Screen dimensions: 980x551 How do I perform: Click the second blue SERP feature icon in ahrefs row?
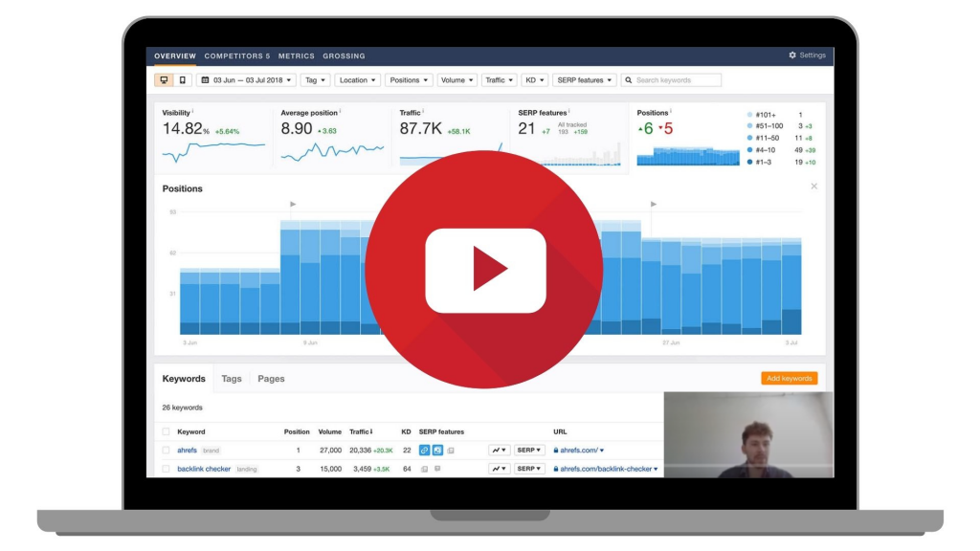[x=437, y=450]
